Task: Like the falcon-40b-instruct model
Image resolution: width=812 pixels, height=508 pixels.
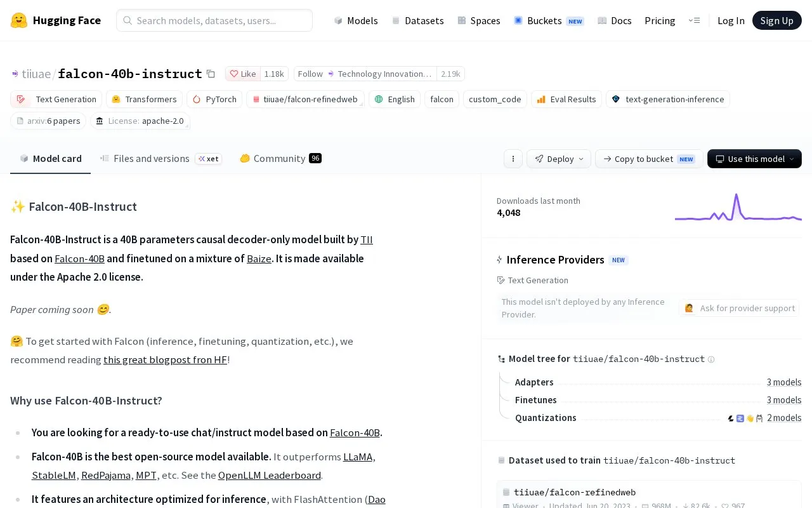Action: [243, 74]
